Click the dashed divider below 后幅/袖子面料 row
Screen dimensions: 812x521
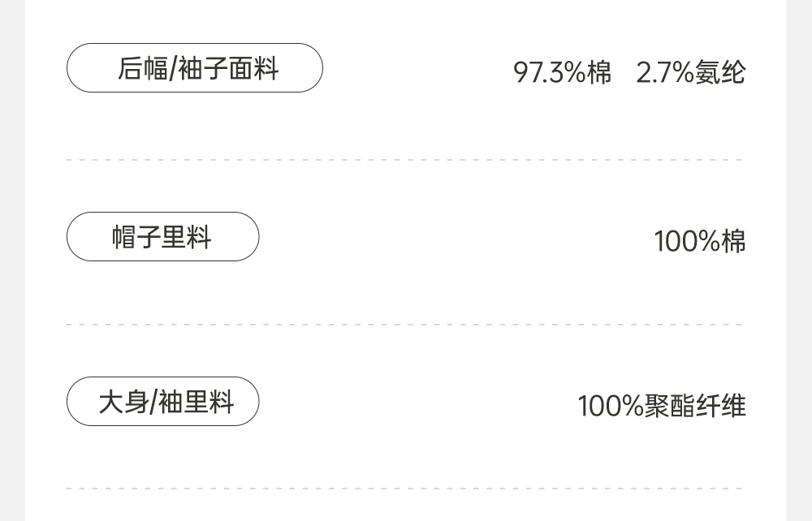tap(404, 160)
